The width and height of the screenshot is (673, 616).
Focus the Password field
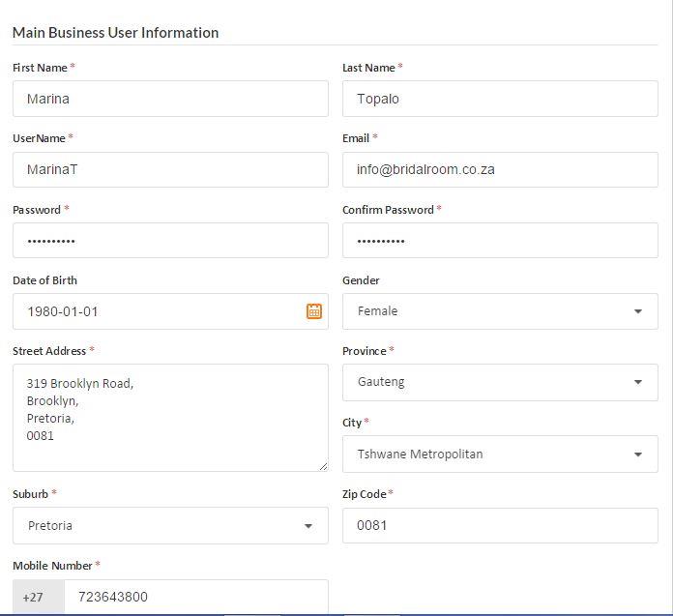[x=170, y=241]
